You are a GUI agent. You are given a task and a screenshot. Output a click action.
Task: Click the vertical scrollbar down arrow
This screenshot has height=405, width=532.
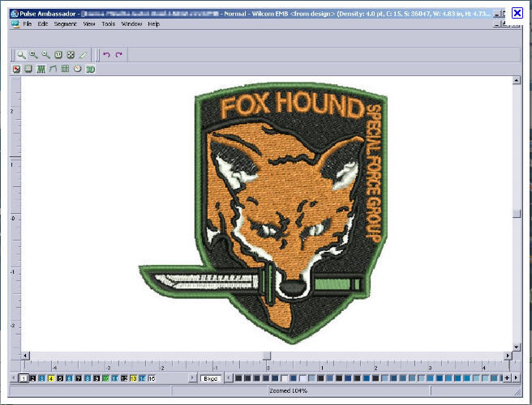[x=517, y=346]
